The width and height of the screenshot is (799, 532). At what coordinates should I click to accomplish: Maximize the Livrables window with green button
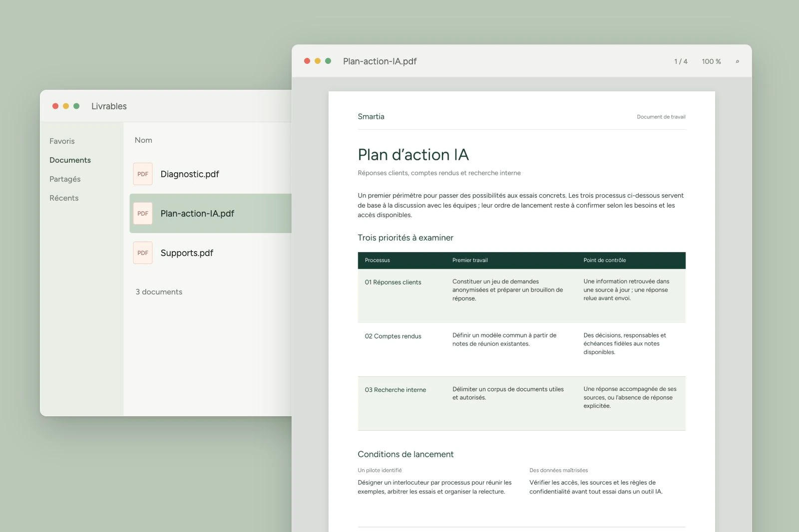[76, 106]
